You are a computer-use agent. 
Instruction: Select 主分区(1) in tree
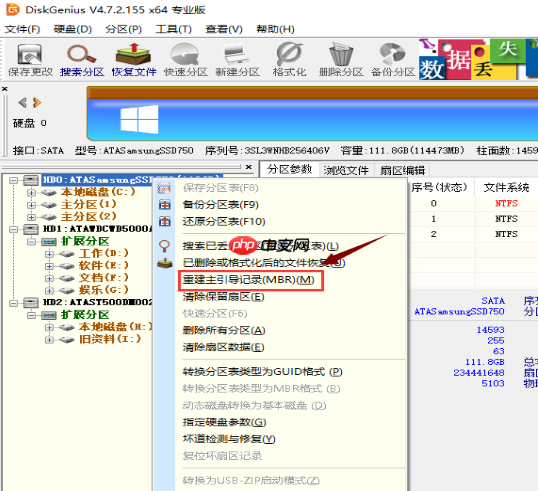(x=89, y=204)
